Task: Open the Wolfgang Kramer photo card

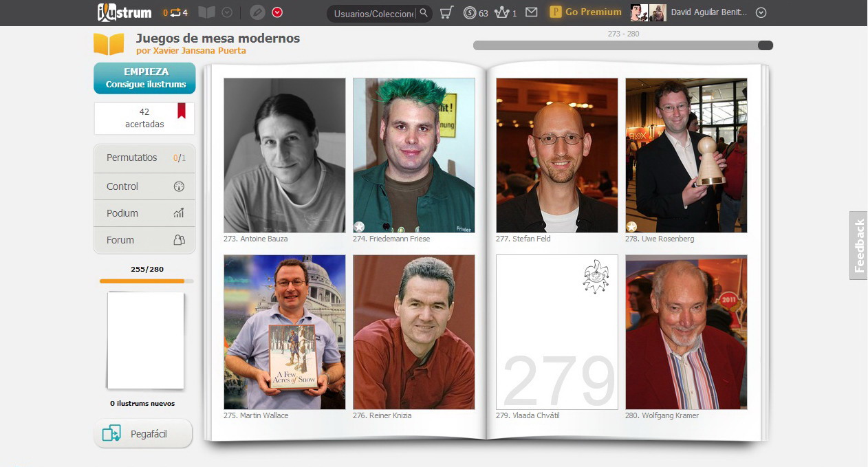Action: coord(686,332)
